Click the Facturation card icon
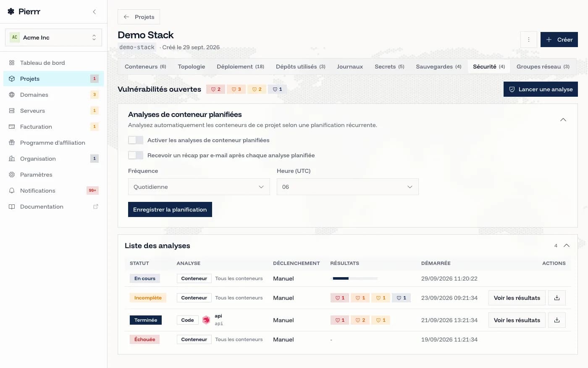 pyautogui.click(x=12, y=127)
